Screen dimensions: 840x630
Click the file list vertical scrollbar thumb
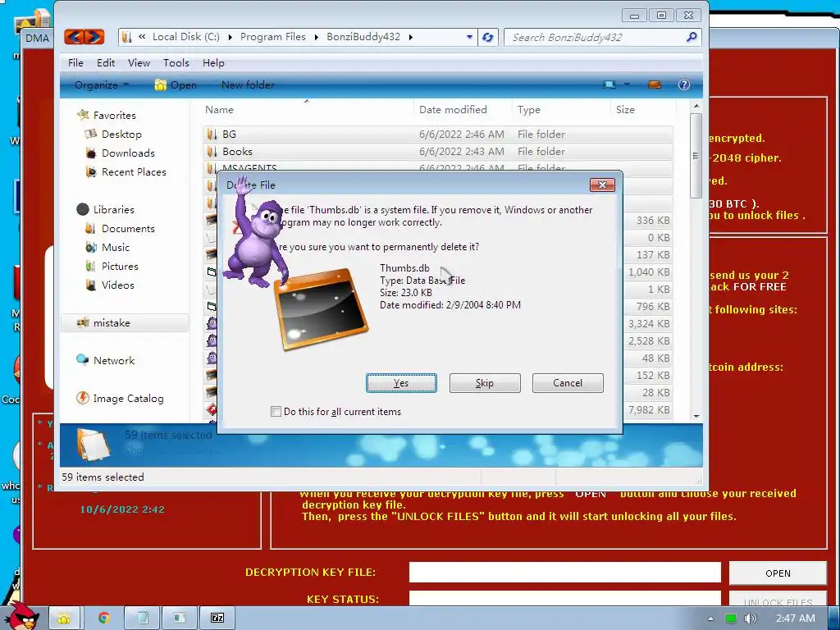[696, 155]
